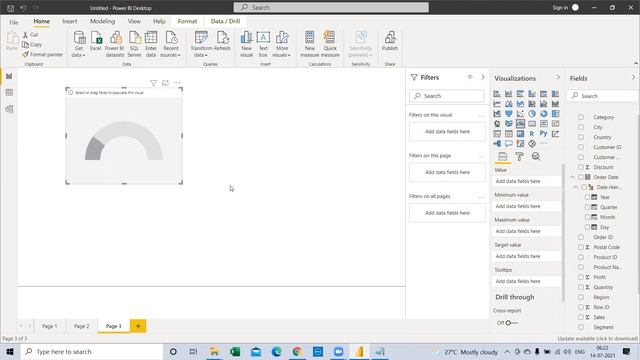This screenshot has height=360, width=640.
Task: Select the Python visual icon
Action: 544,134
